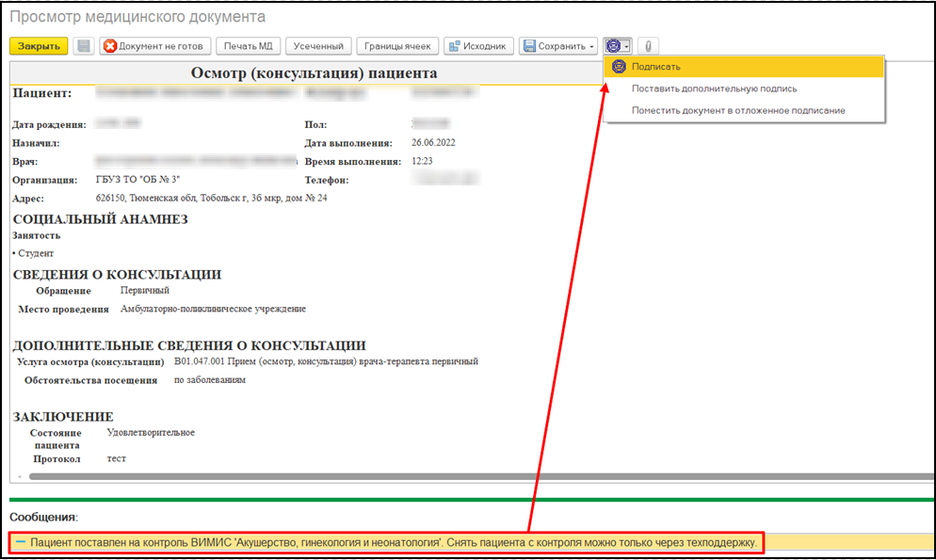Screen dimensions: 936x560
Task: Click the grey save disk icon
Action: tap(83, 46)
